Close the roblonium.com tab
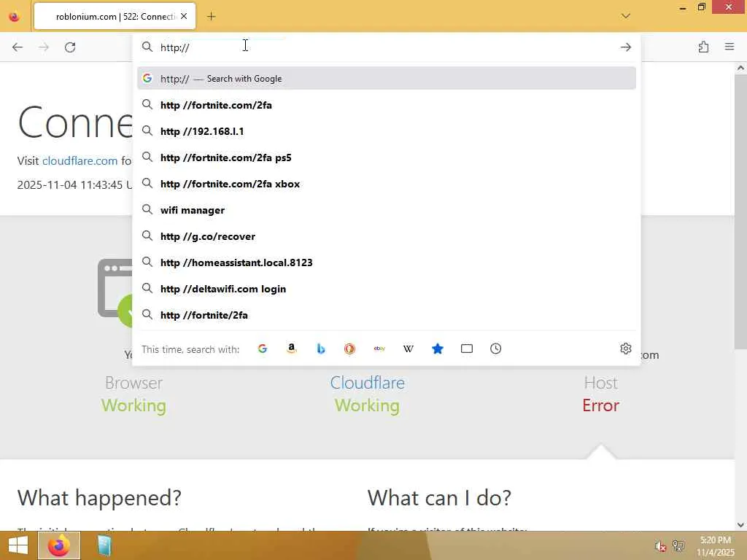 (184, 16)
